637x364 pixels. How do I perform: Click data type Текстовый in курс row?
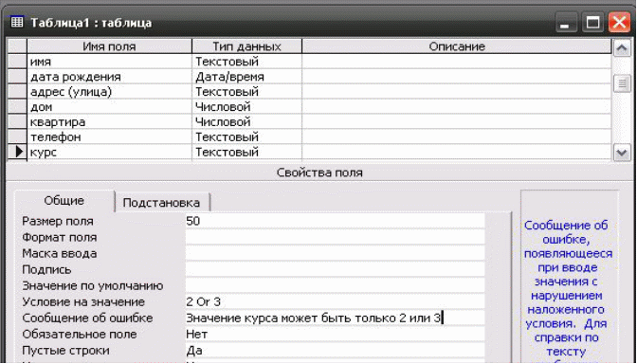[247, 152]
